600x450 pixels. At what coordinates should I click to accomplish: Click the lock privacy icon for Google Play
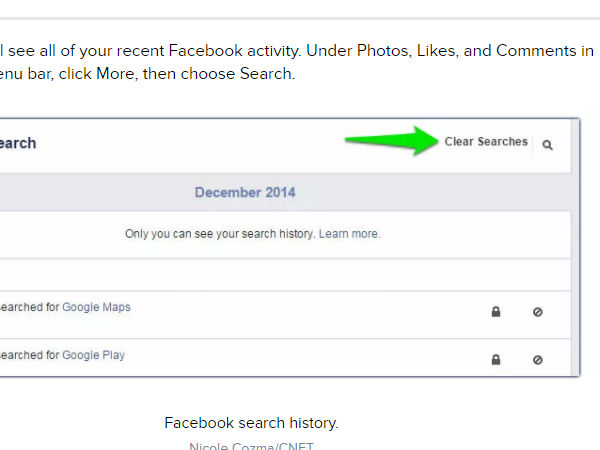tap(496, 360)
